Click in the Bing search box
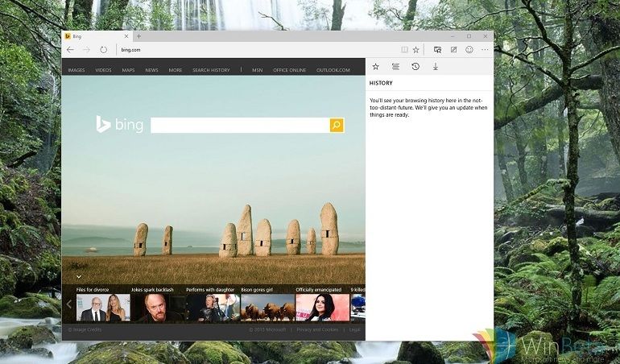The width and height of the screenshot is (620, 364). (240, 125)
